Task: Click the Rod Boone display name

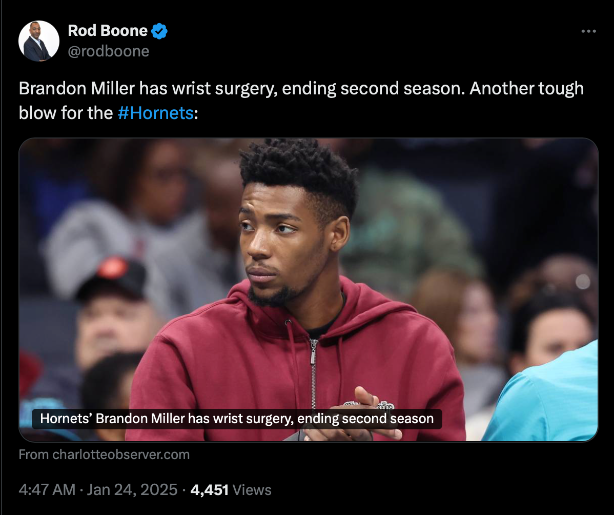Action: (108, 31)
